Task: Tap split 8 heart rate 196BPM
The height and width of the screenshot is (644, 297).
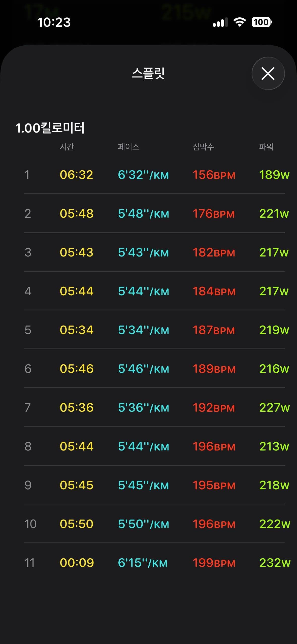Action: pyautogui.click(x=214, y=446)
